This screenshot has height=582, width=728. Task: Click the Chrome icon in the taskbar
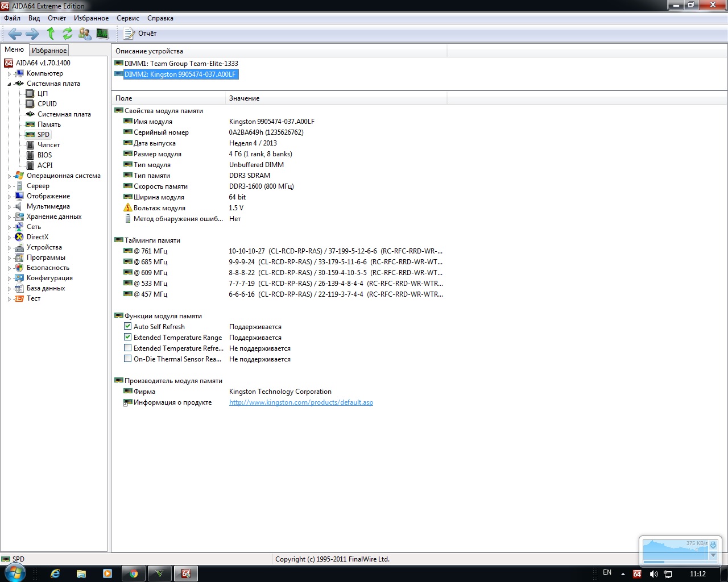[x=134, y=573]
